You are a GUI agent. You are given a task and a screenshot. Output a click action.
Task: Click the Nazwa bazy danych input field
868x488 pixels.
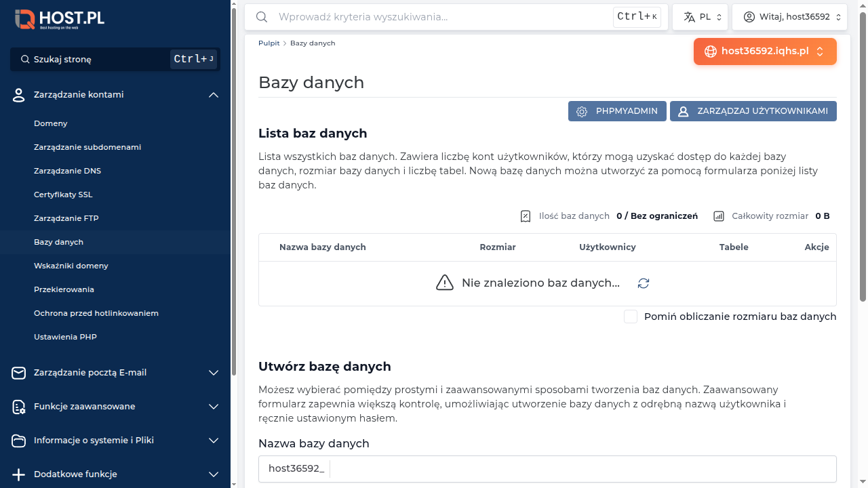click(583, 469)
